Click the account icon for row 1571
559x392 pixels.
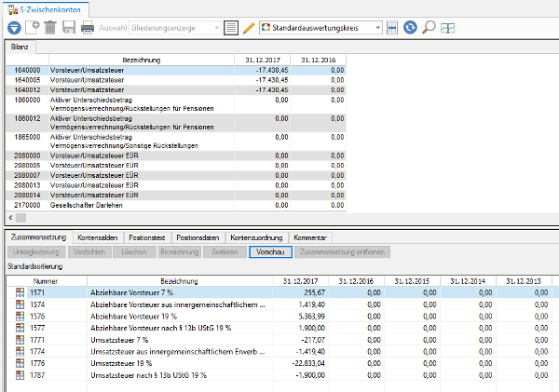pyautogui.click(x=20, y=292)
